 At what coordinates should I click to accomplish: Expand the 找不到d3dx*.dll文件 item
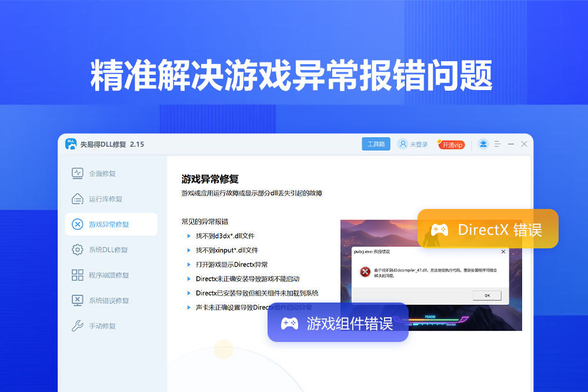[225, 236]
